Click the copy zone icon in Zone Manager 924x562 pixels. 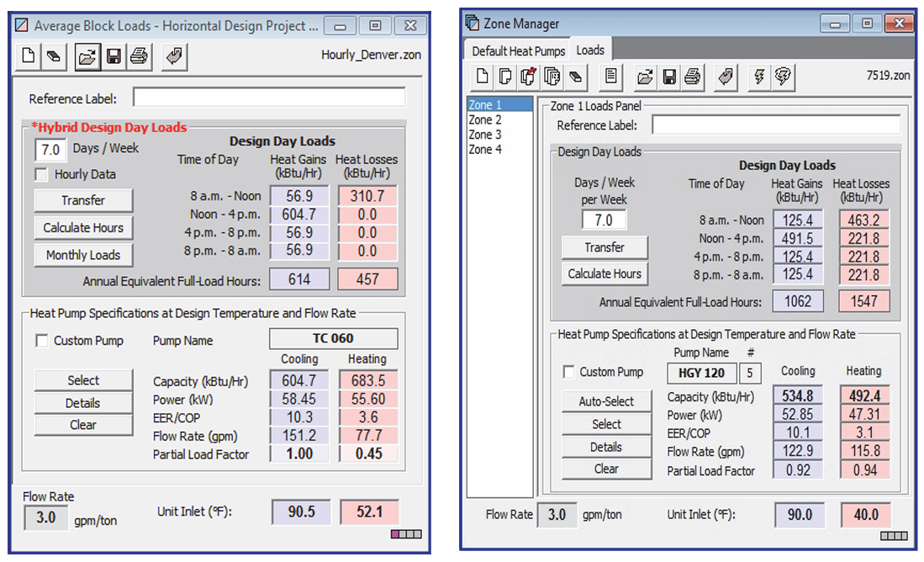pos(505,77)
